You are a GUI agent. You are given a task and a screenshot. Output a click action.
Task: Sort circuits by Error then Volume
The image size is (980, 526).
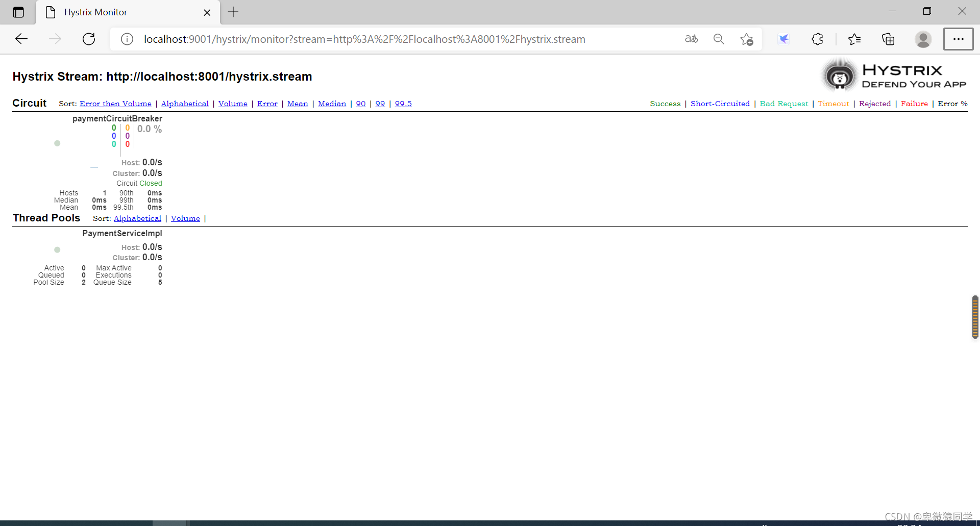coord(115,104)
